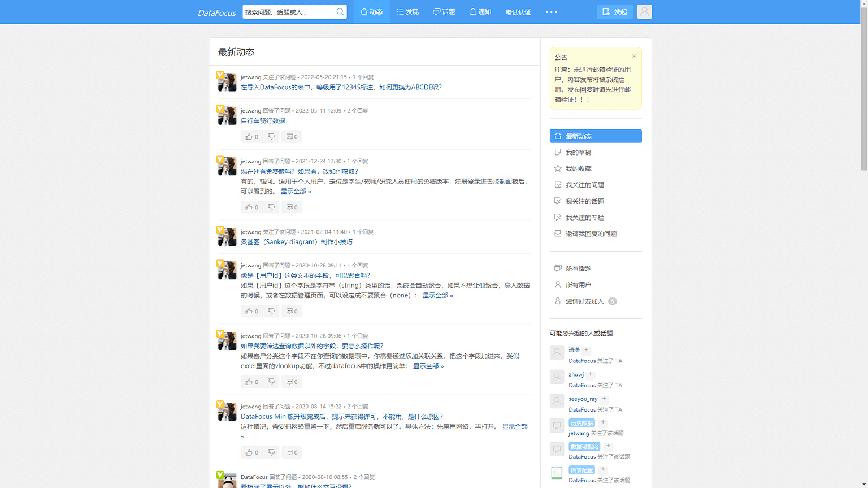Follow the 图表配置 topic via plus button

[603, 469]
